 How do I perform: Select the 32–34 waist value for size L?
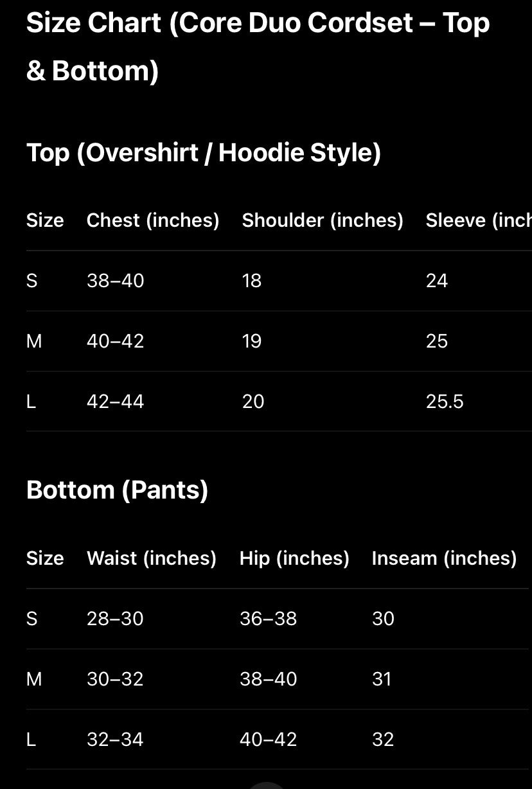point(115,740)
